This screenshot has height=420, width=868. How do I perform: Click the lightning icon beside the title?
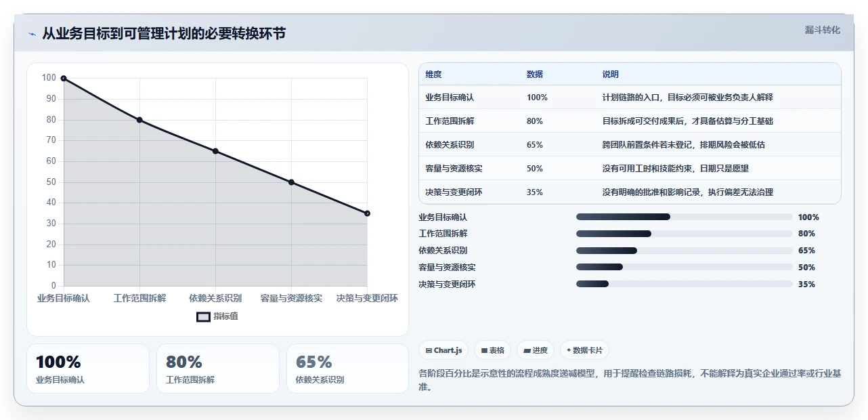point(32,34)
